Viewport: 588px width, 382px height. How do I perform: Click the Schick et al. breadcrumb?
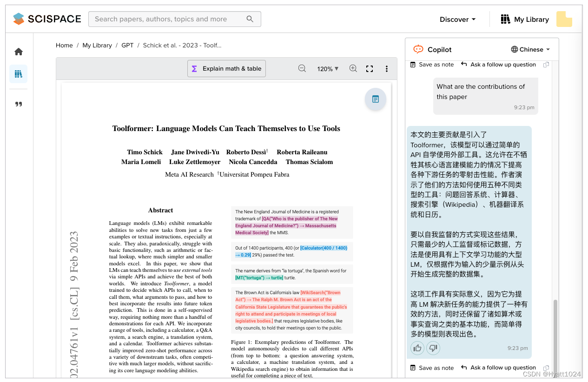click(x=182, y=45)
